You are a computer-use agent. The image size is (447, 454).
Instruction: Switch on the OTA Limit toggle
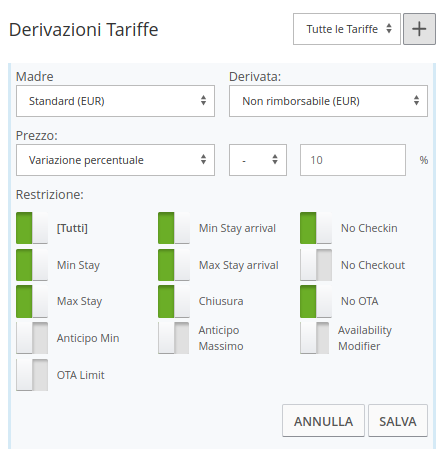pyautogui.click(x=32, y=375)
